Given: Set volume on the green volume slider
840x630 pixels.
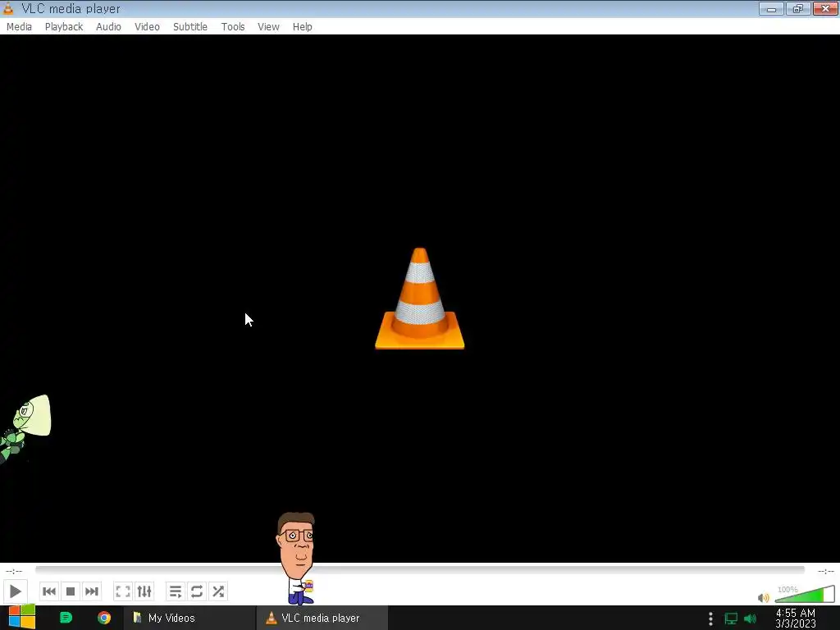Looking at the screenshot, I should click(x=805, y=594).
